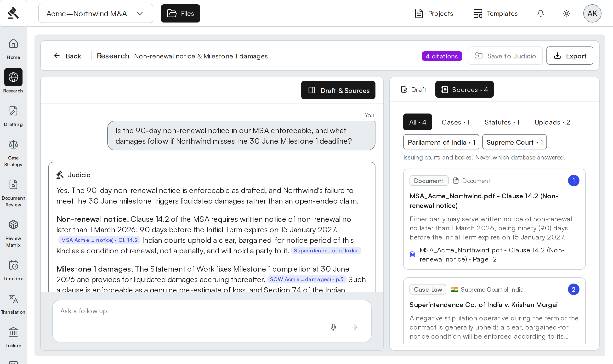Click the microphone icon in follow-up box

point(333,327)
